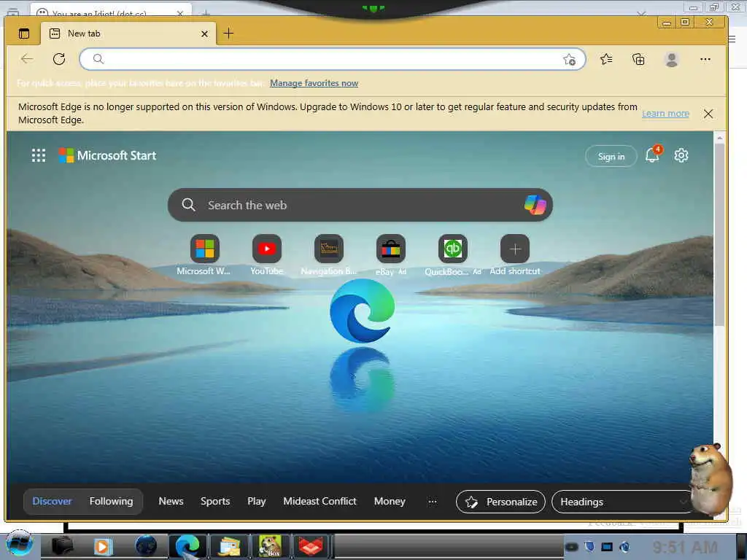Open Collections icon in toolbar
Image resolution: width=747 pixels, height=560 pixels.
638,59
